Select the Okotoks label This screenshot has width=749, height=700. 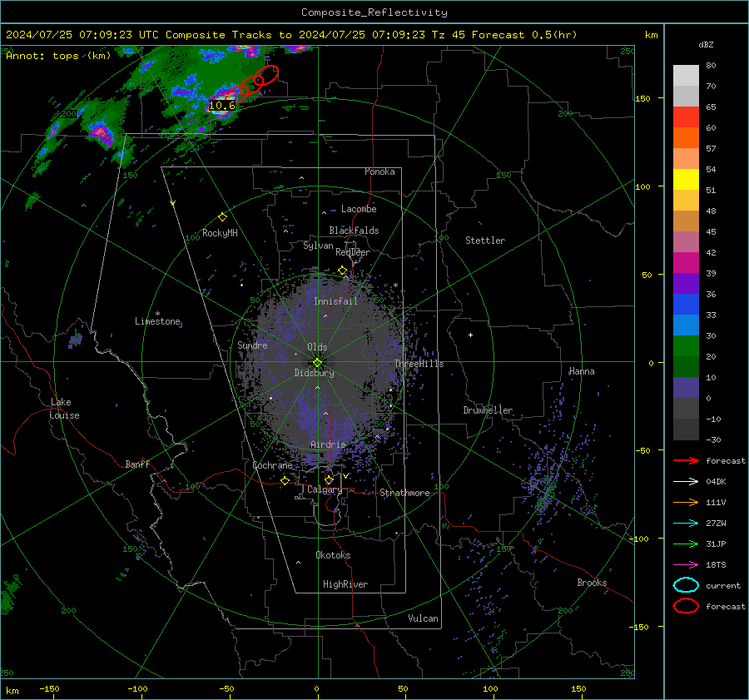pyautogui.click(x=333, y=555)
